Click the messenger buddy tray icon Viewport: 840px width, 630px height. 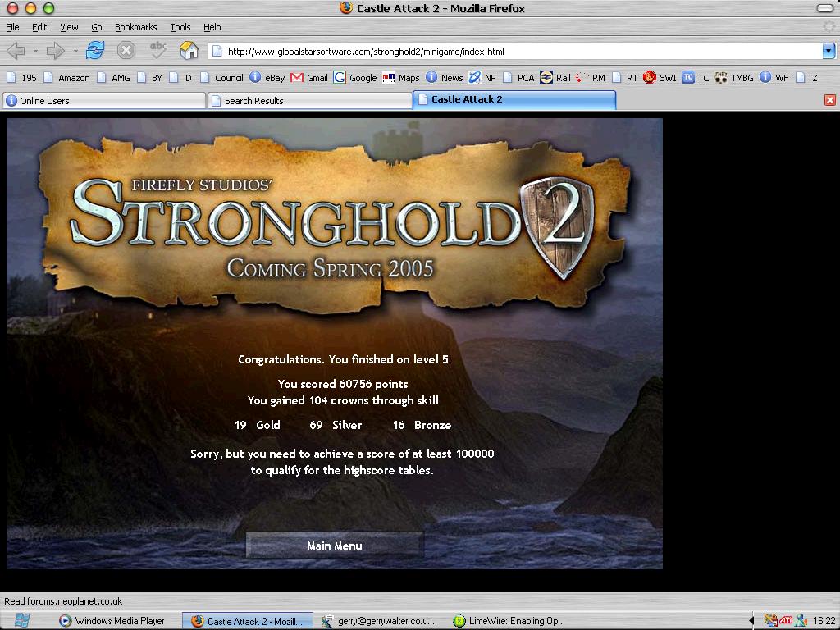point(801,620)
